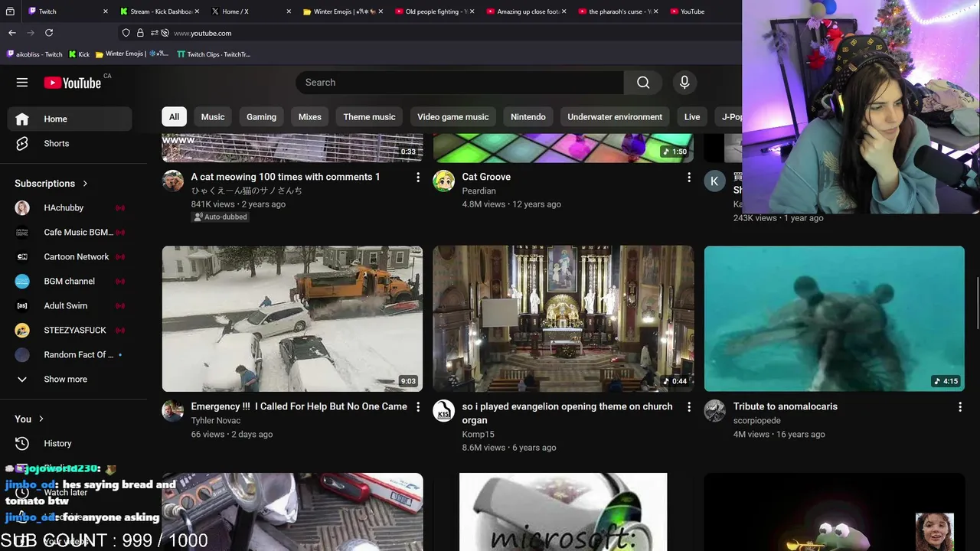The image size is (980, 551).
Task: Click Komp15 channel avatar
Action: [x=444, y=410]
